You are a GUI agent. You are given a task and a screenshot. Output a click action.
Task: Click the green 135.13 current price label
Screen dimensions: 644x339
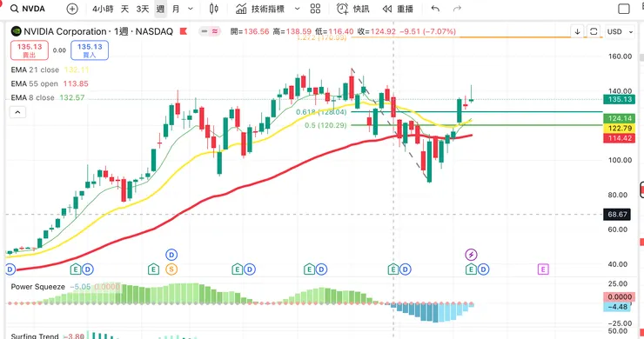620,99
